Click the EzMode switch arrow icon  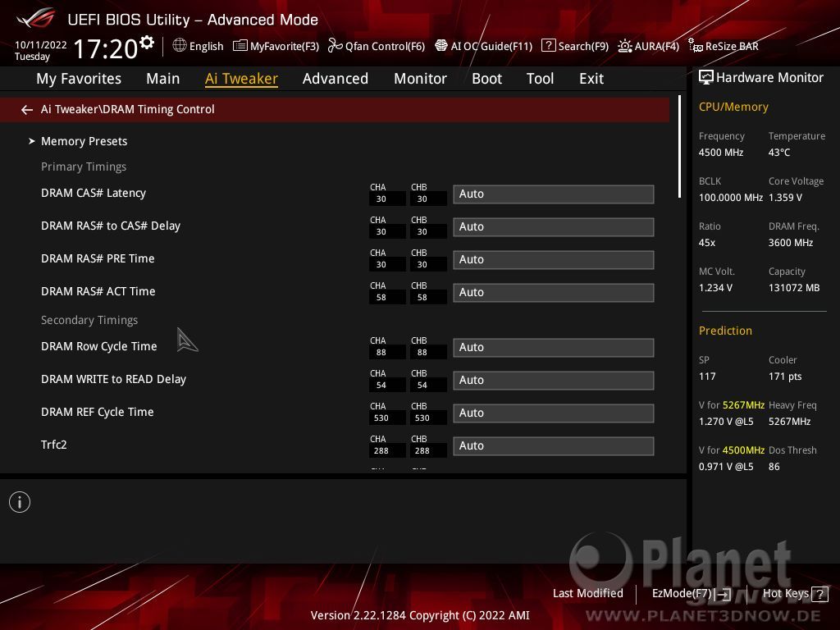724,594
